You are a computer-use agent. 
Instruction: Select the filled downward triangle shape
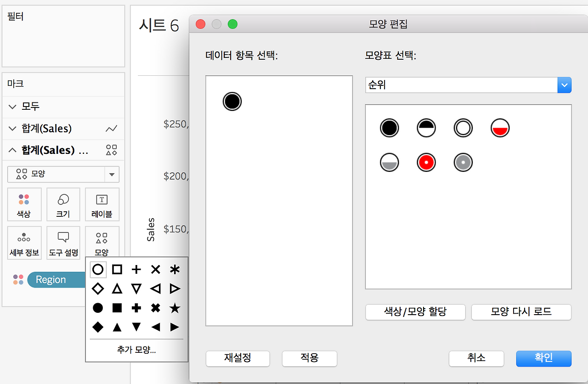coord(136,327)
